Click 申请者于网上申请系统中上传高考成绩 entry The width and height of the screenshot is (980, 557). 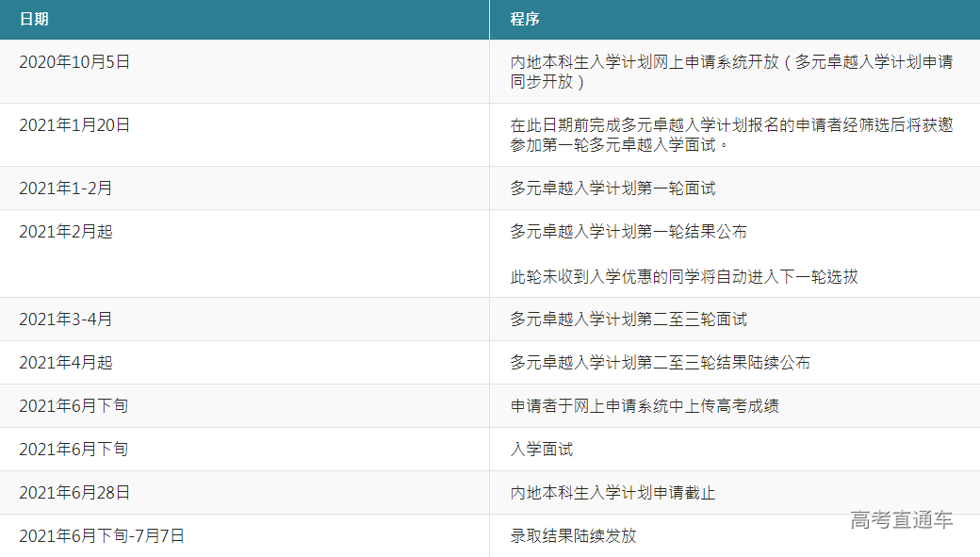pos(645,406)
